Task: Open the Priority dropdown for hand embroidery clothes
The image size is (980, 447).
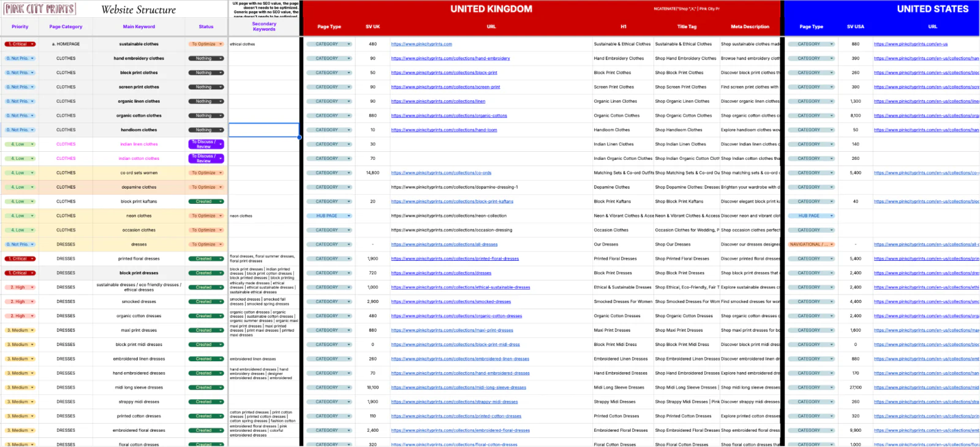Action: coord(20,58)
